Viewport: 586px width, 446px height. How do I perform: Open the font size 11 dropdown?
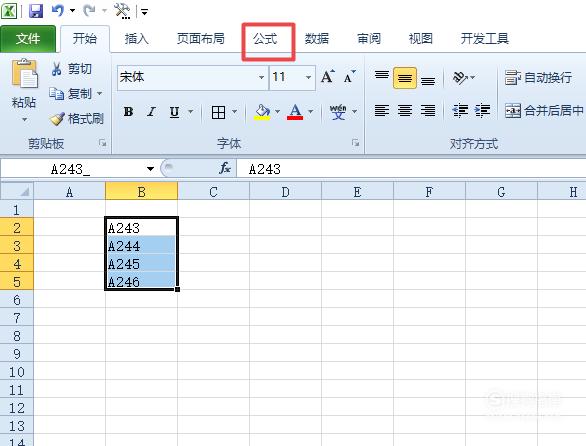coord(308,77)
